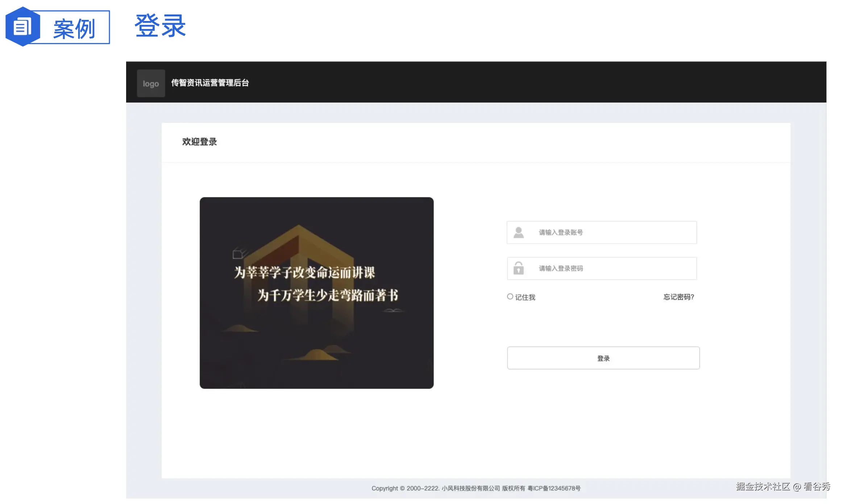Screen dimensions: 843x504
Task: Click the copyright symbol in footer
Action: click(402, 488)
